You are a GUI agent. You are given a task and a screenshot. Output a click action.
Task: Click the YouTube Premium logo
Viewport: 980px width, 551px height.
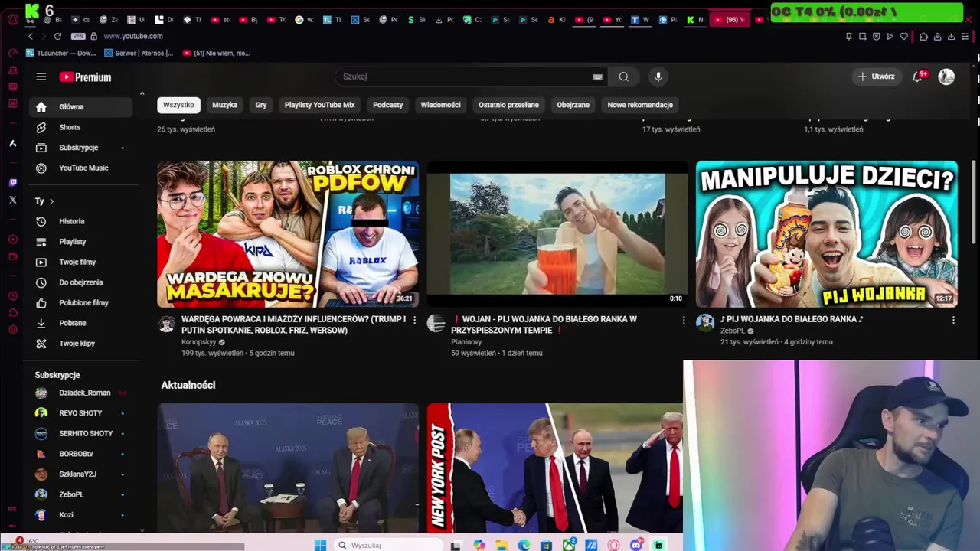[x=85, y=77]
